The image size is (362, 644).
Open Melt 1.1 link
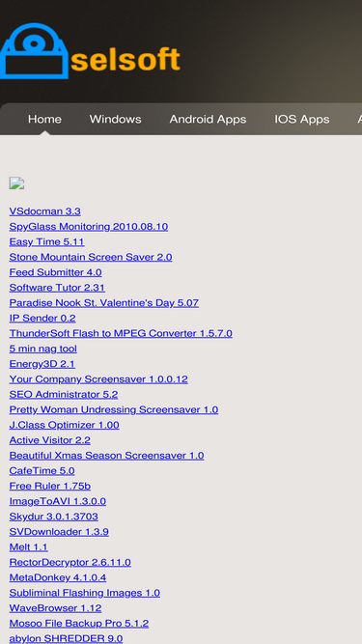pyautogui.click(x=29, y=547)
